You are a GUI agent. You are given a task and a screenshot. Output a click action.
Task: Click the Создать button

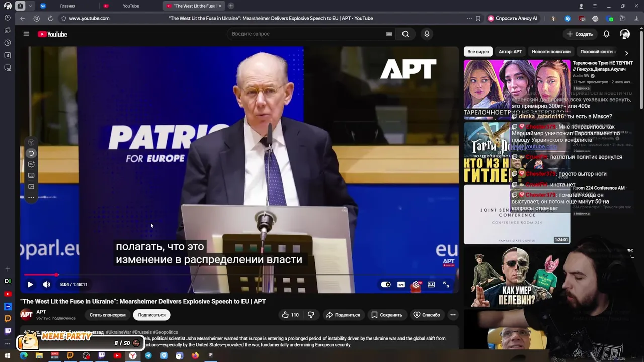[x=580, y=34]
